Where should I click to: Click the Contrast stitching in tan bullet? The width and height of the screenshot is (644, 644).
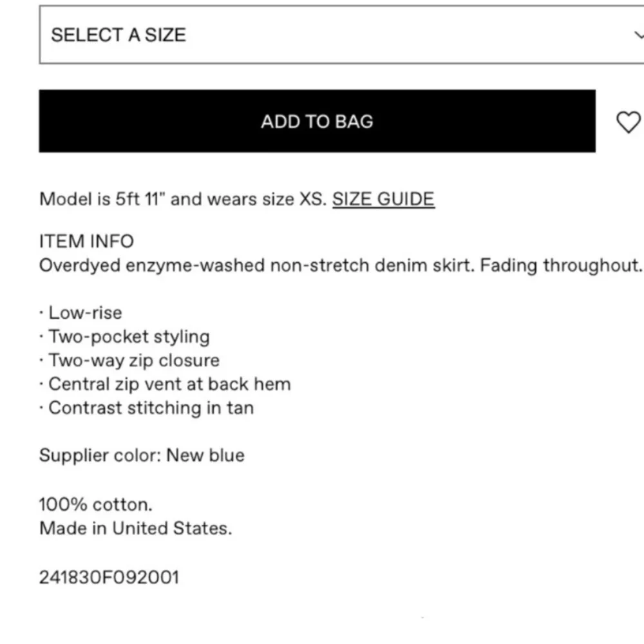point(151,408)
